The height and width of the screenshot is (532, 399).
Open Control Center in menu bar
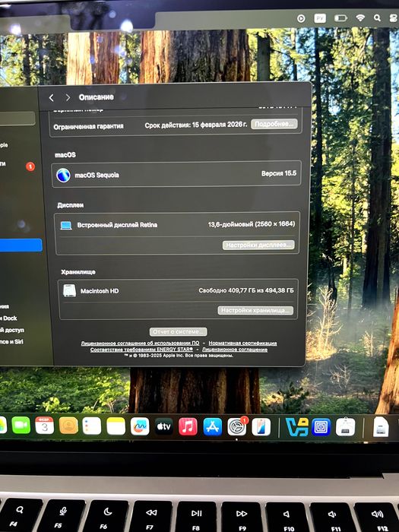point(394,17)
